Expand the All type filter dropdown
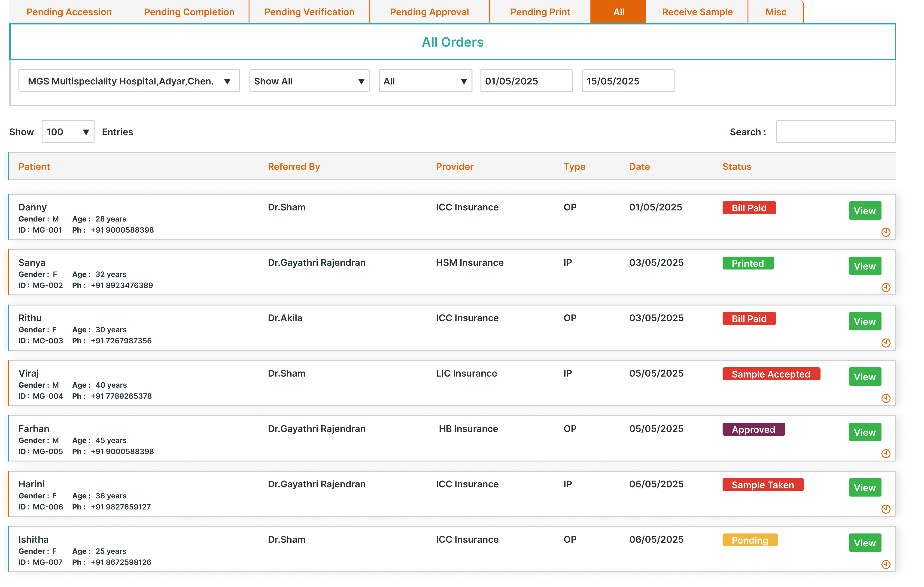Image resolution: width=924 pixels, height=587 pixels. click(x=425, y=81)
